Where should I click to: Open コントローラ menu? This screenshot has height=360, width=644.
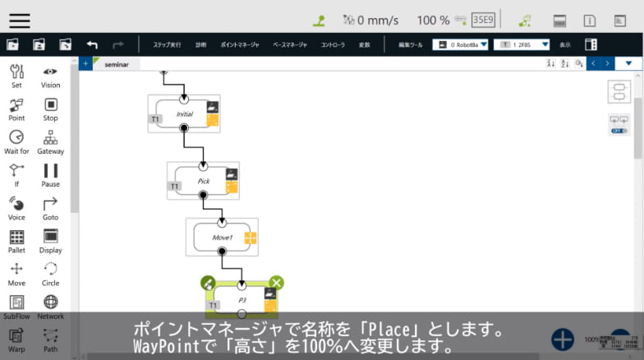333,44
